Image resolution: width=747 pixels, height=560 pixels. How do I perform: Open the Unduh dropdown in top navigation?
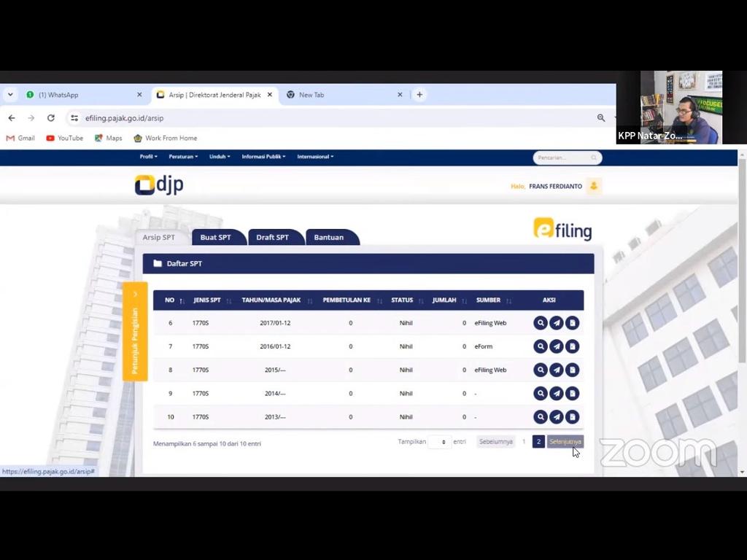(219, 157)
